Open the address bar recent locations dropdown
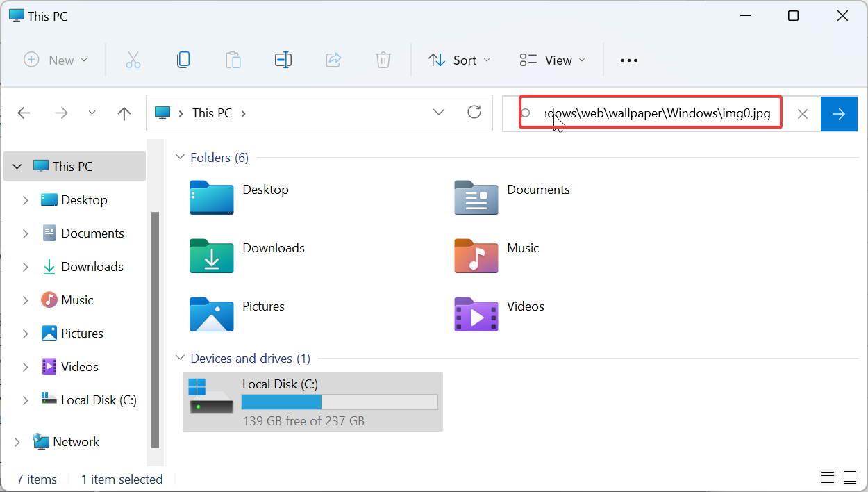 click(x=438, y=112)
